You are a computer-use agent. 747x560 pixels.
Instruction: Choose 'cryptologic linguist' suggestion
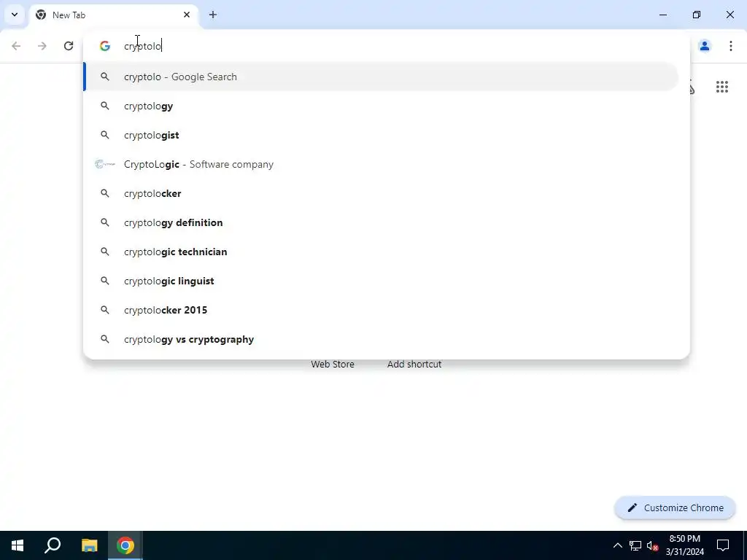(381, 281)
